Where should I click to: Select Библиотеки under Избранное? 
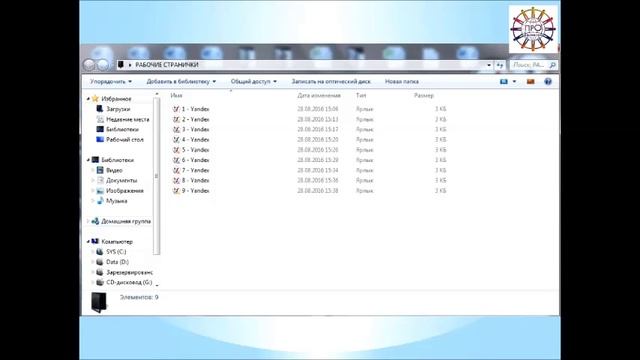(x=122, y=129)
